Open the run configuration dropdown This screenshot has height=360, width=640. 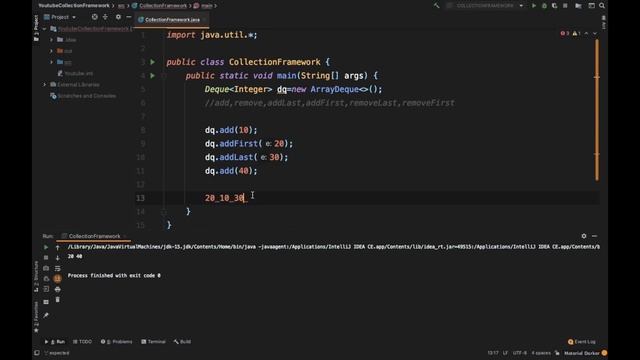click(485, 6)
